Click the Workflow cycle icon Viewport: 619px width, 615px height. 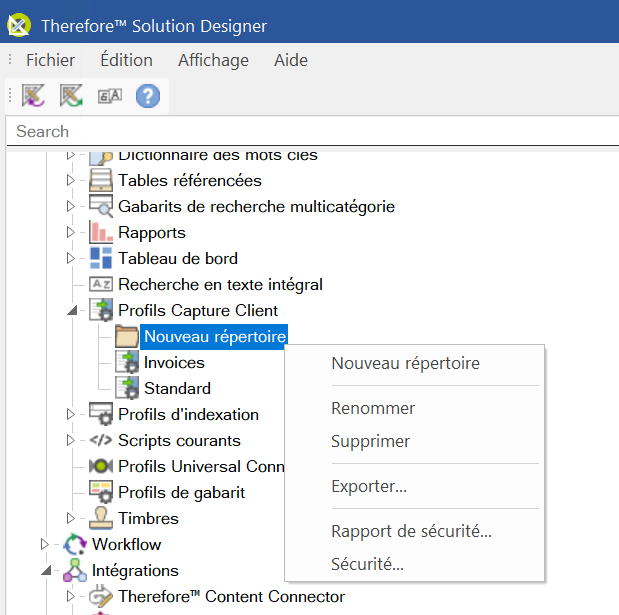[x=75, y=545]
